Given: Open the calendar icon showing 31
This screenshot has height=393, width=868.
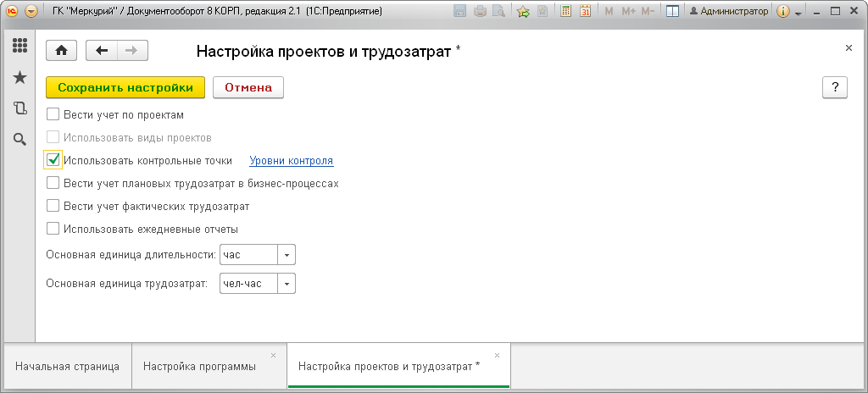Looking at the screenshot, I should pyautogui.click(x=585, y=11).
